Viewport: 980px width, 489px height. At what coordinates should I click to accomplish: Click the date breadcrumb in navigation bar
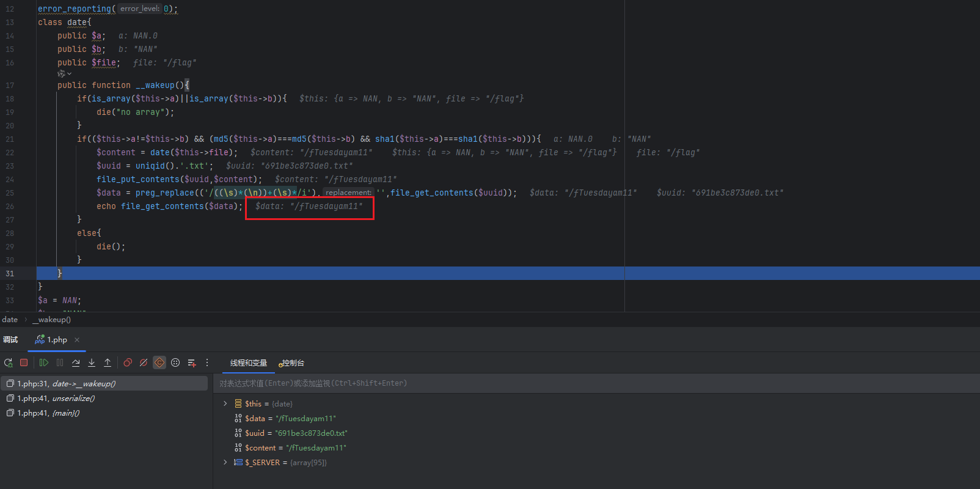[x=10, y=320]
